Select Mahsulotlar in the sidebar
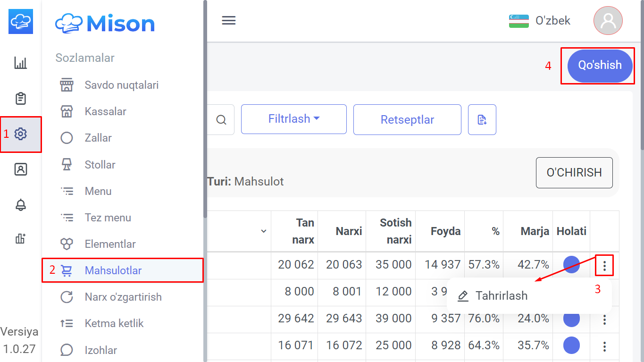Viewport: 644px width, 362px height. [123, 270]
